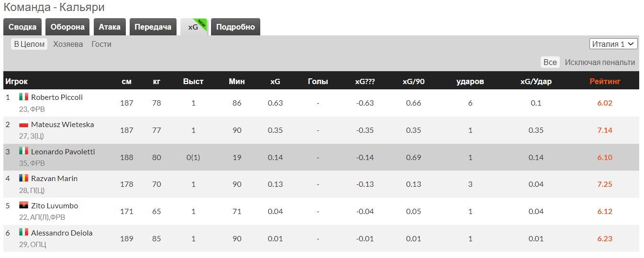Click Italy flag next to Leonardo Pavoletti
Image resolution: width=644 pixels, height=258 pixels.
(23, 151)
